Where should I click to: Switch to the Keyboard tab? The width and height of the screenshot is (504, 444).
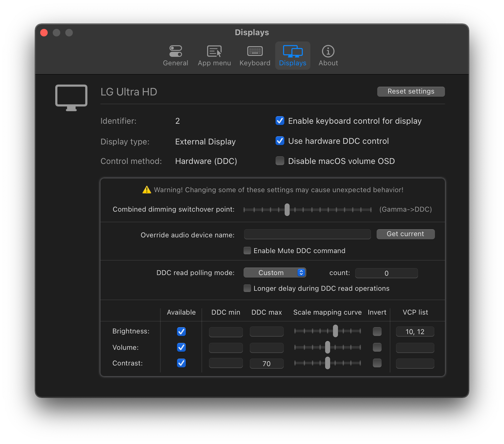click(255, 55)
